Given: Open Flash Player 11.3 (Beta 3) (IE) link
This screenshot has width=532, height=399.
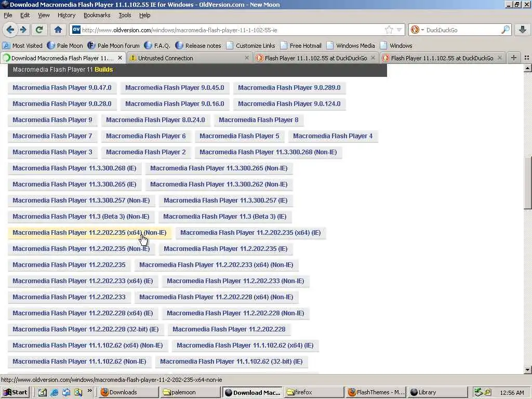Looking at the screenshot, I should tap(224, 217).
